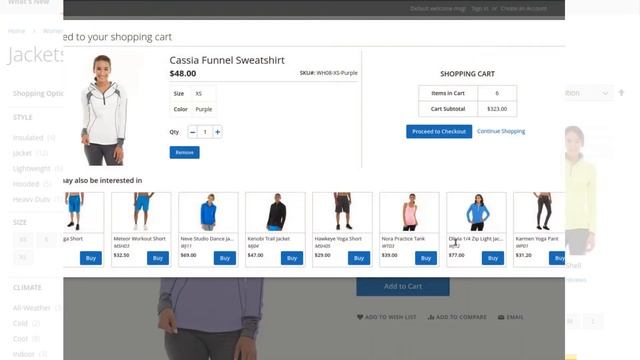Open the Neve Studio Dance Jacket thumbnail
640x360 pixels.
pyautogui.click(x=208, y=212)
